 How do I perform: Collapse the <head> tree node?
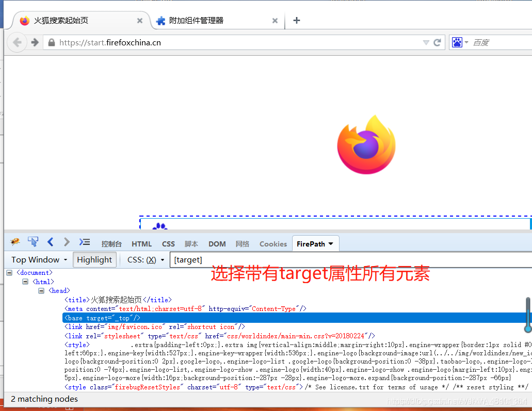tap(41, 291)
